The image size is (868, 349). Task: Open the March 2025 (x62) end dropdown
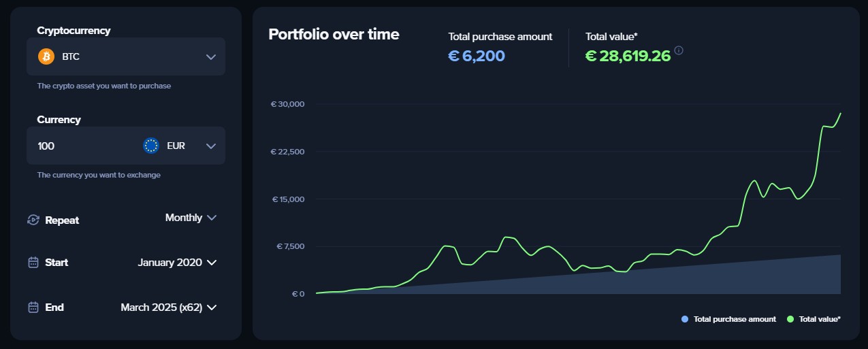(168, 308)
